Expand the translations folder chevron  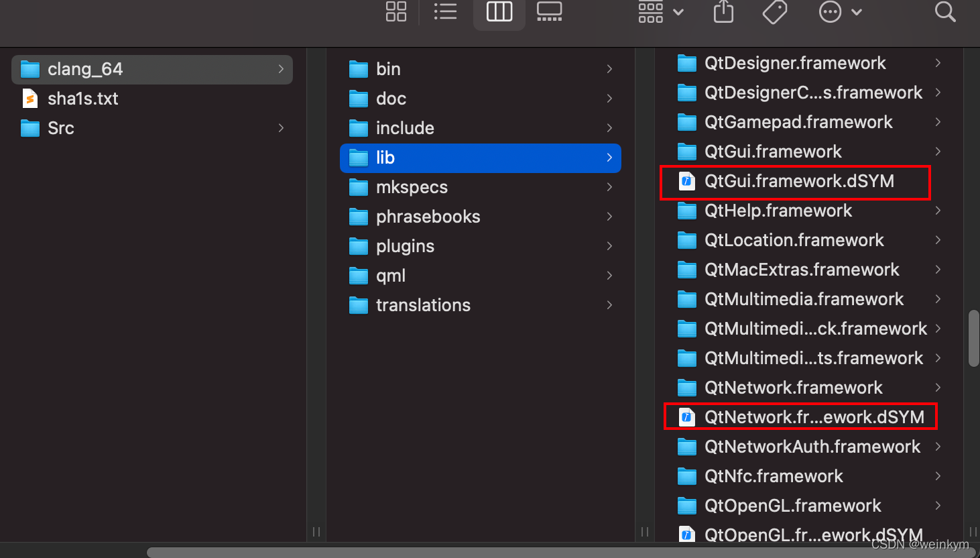point(609,305)
